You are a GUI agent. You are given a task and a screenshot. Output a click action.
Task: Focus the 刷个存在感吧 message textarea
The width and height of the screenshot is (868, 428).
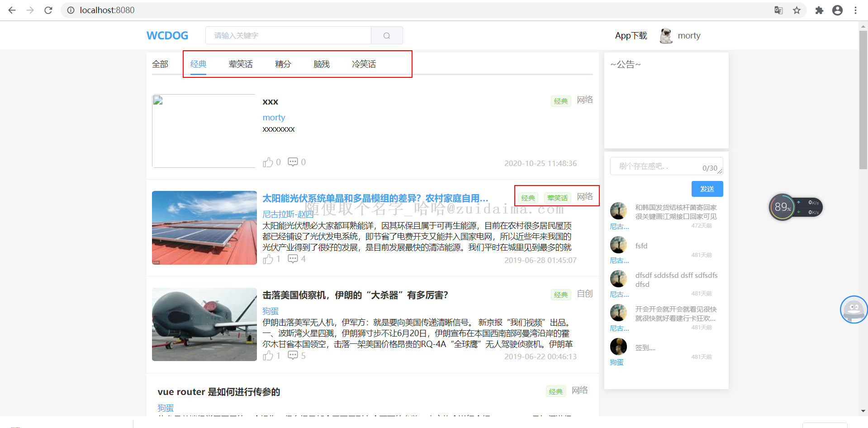pos(666,166)
